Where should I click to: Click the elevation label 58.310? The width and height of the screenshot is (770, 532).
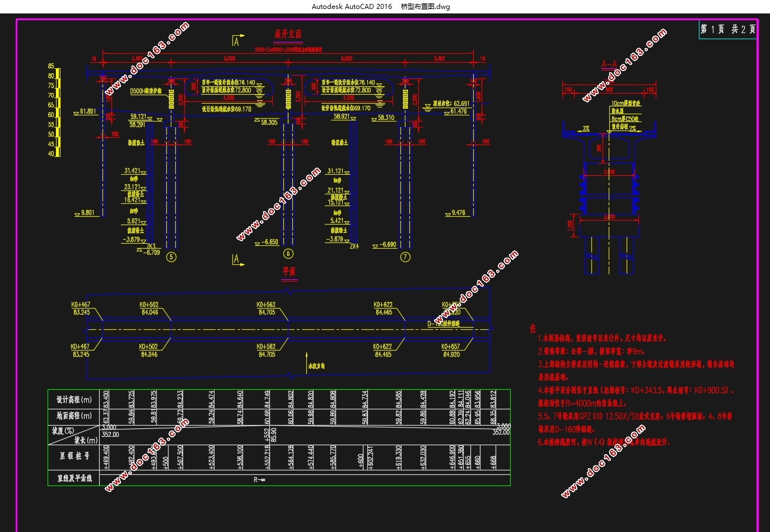coord(386,118)
